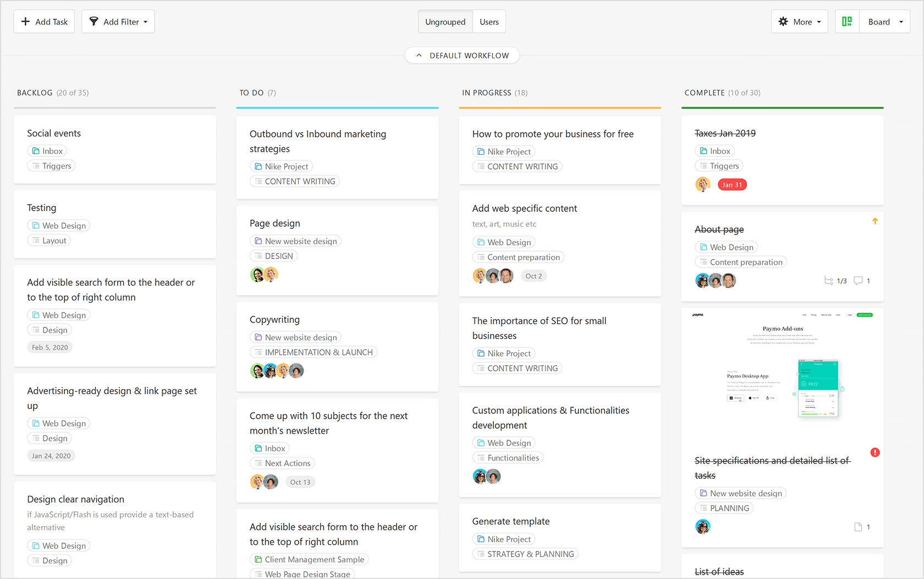Click the plus icon in Add Task
The width and height of the screenshot is (924, 579).
(25, 21)
